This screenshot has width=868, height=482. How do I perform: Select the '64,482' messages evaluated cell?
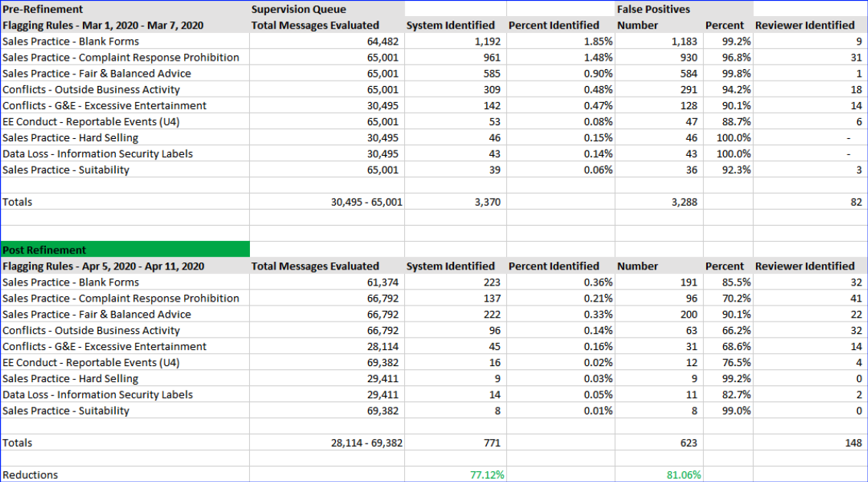click(x=327, y=41)
